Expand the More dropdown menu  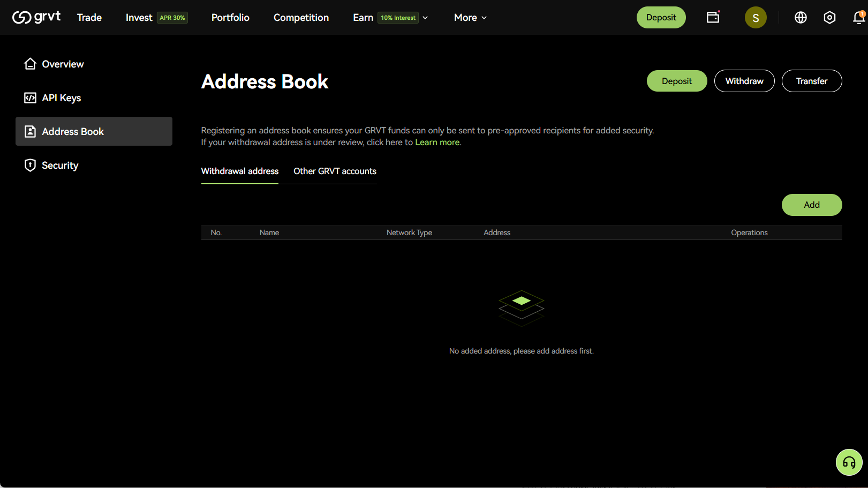point(470,18)
